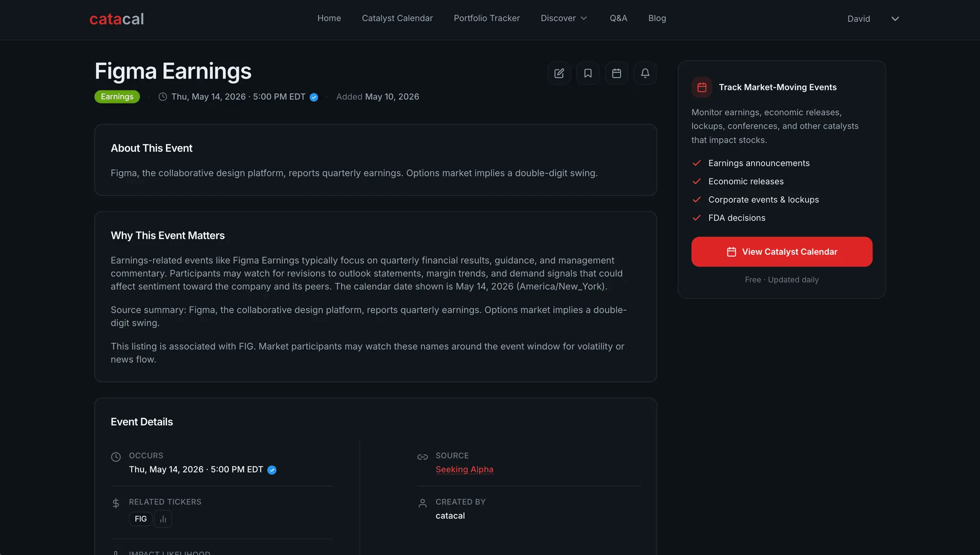Click the FIG ticker chart icon
980x555 pixels.
pos(163,519)
